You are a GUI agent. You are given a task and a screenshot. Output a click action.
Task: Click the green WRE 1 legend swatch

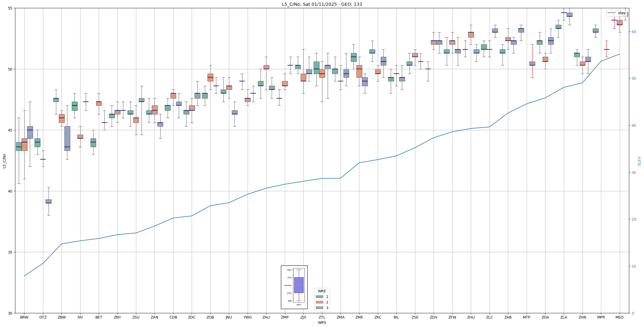coord(319,297)
